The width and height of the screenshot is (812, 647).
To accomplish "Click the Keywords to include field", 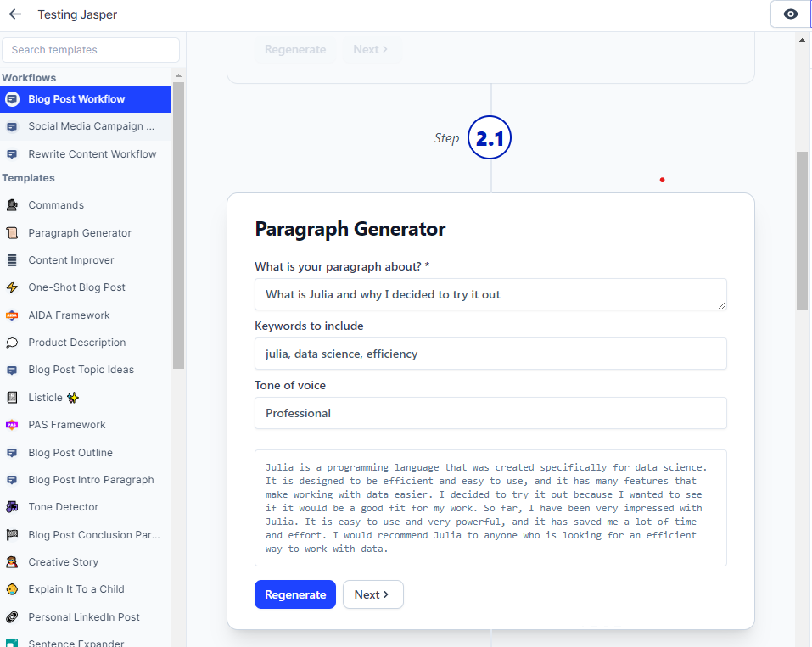I will click(490, 354).
